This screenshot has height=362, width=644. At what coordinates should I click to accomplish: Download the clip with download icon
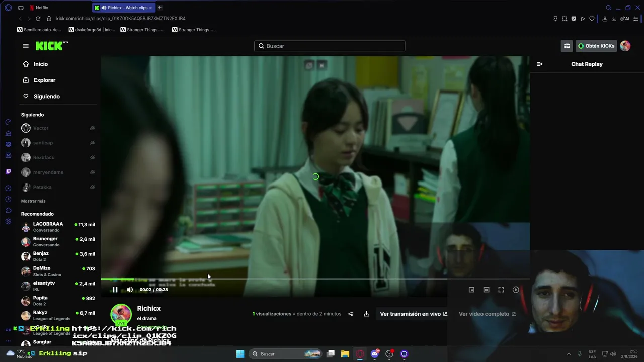click(366, 314)
